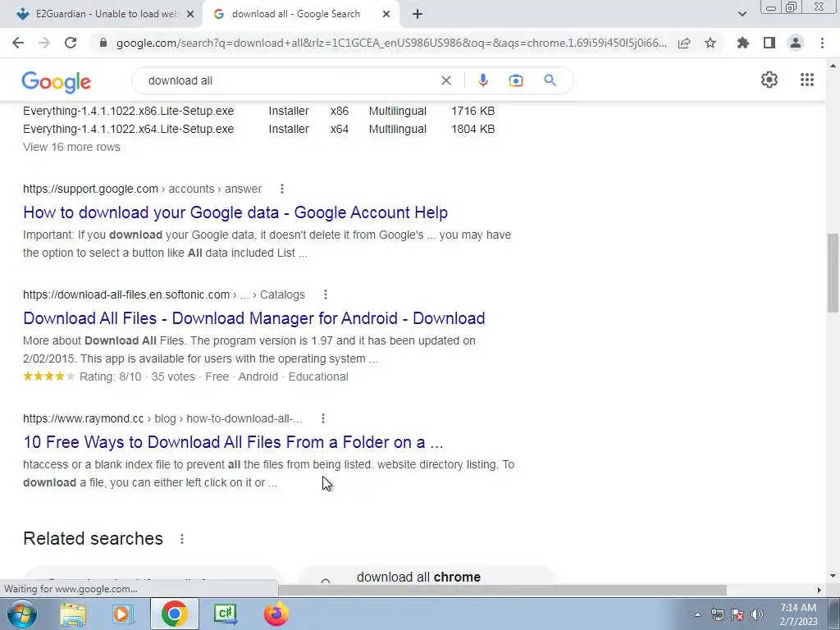Open a new browser tab
The image size is (840, 630).
click(x=418, y=15)
